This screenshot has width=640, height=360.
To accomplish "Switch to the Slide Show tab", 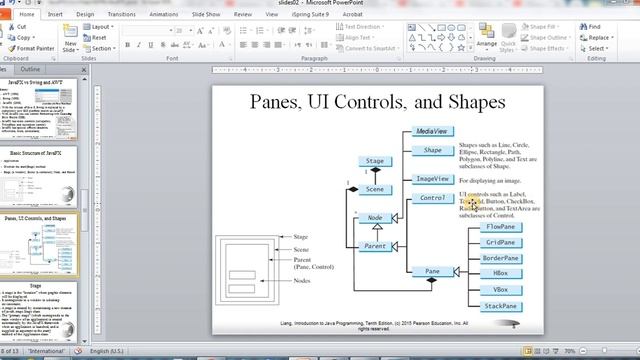I will [x=206, y=14].
